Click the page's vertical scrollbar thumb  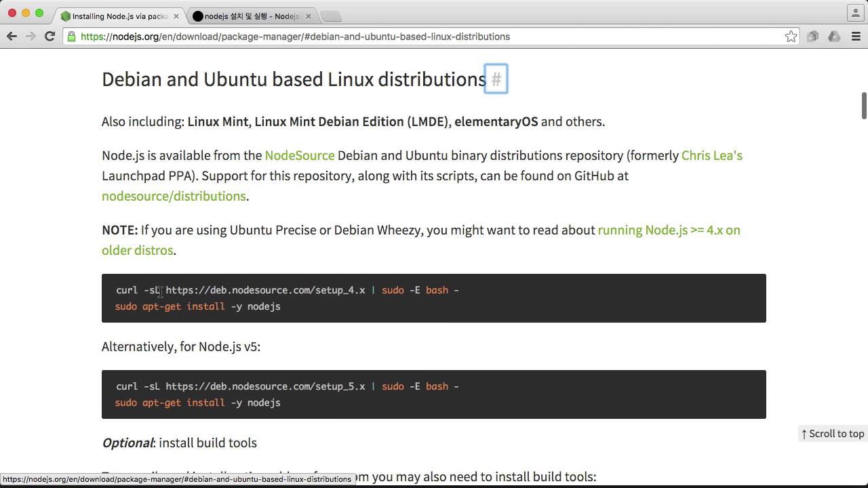pyautogui.click(x=864, y=105)
